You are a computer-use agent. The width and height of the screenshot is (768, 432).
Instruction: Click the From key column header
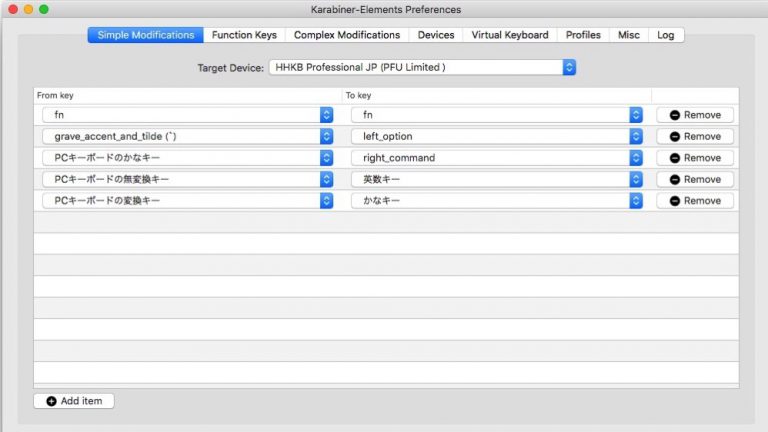(188, 95)
